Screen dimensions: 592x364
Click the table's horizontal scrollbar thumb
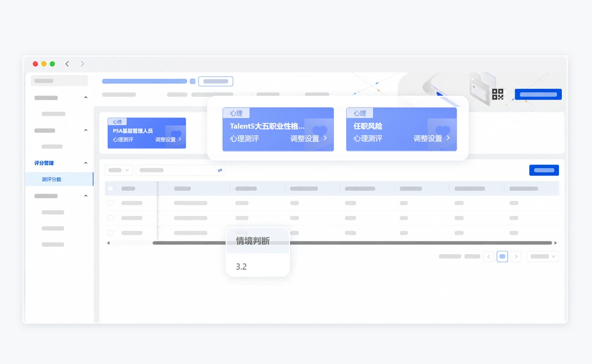tap(352, 243)
